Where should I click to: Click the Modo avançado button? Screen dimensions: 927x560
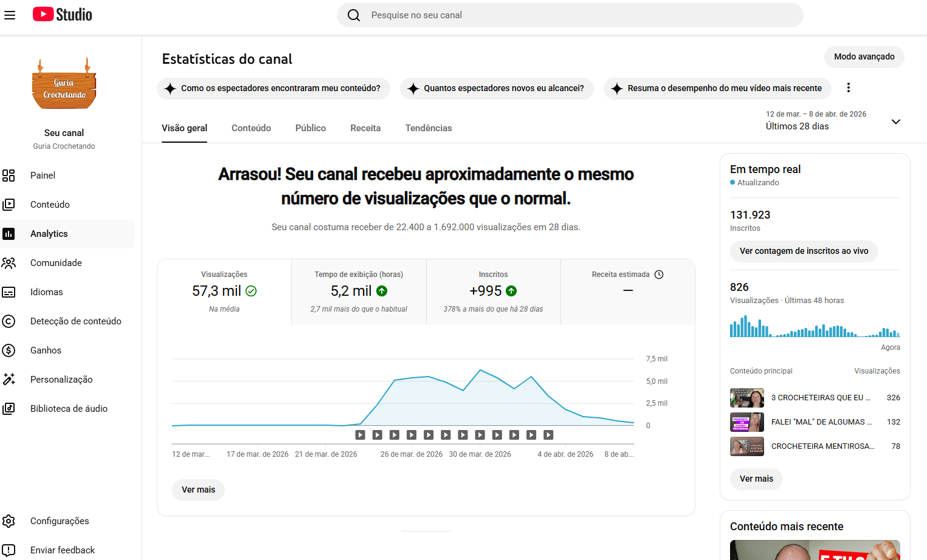864,57
